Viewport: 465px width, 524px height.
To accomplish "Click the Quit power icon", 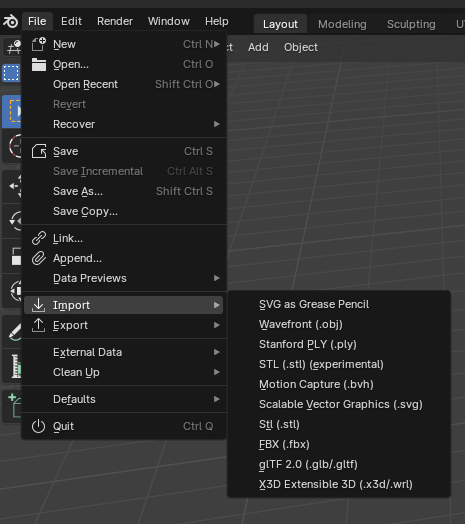I will click(x=39, y=426).
